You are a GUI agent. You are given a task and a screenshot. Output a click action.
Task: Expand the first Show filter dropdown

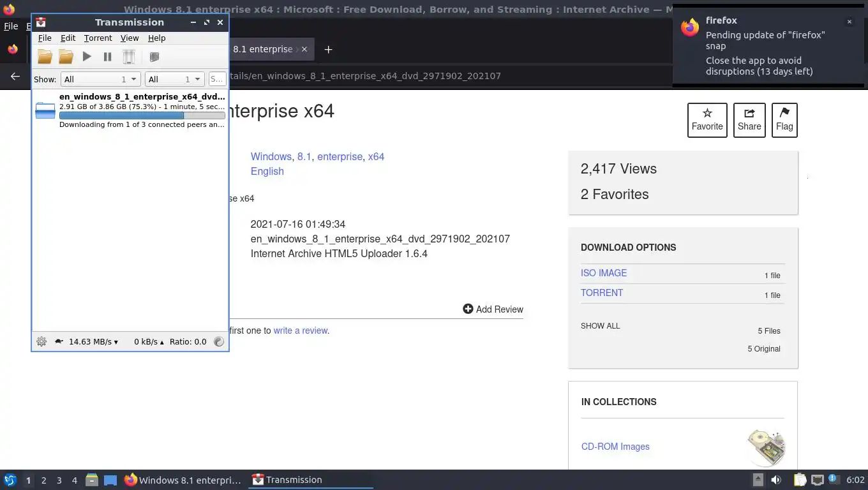click(x=100, y=79)
